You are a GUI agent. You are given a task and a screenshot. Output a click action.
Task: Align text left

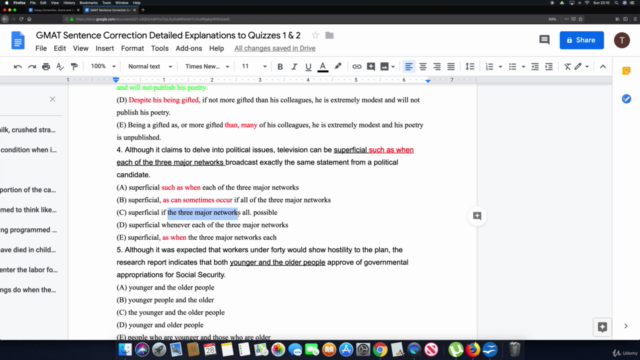pos(409,67)
